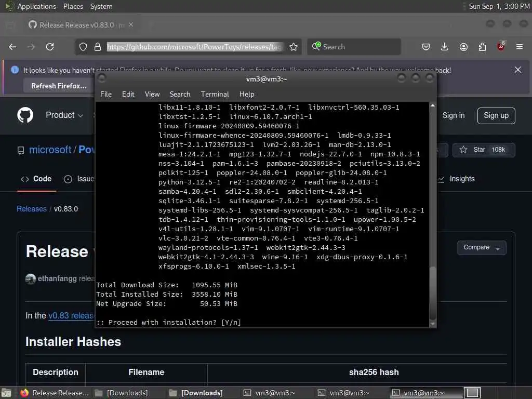The height and width of the screenshot is (399, 532).
Task: Click the show desktop icon in taskbar
Action: [6, 393]
